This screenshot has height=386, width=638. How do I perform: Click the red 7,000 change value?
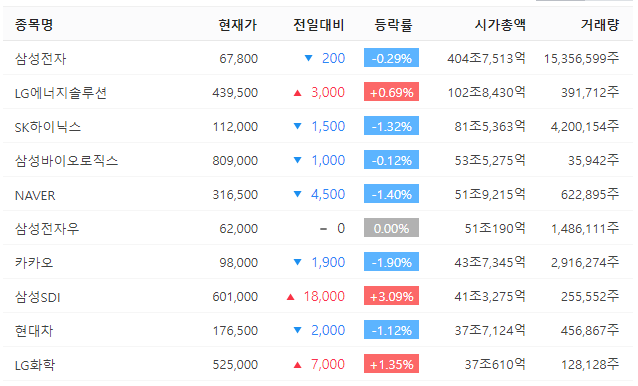328,364
